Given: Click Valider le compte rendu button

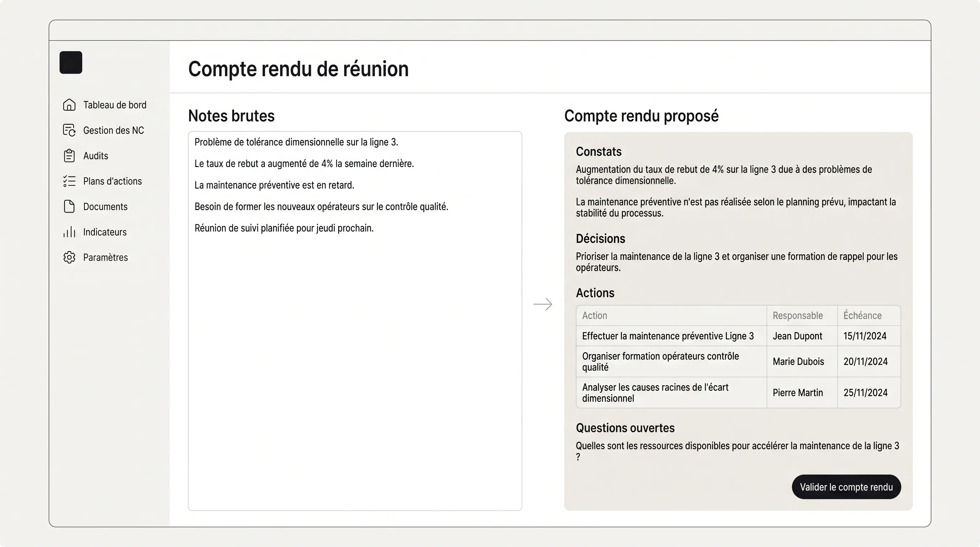Looking at the screenshot, I should tap(846, 487).
